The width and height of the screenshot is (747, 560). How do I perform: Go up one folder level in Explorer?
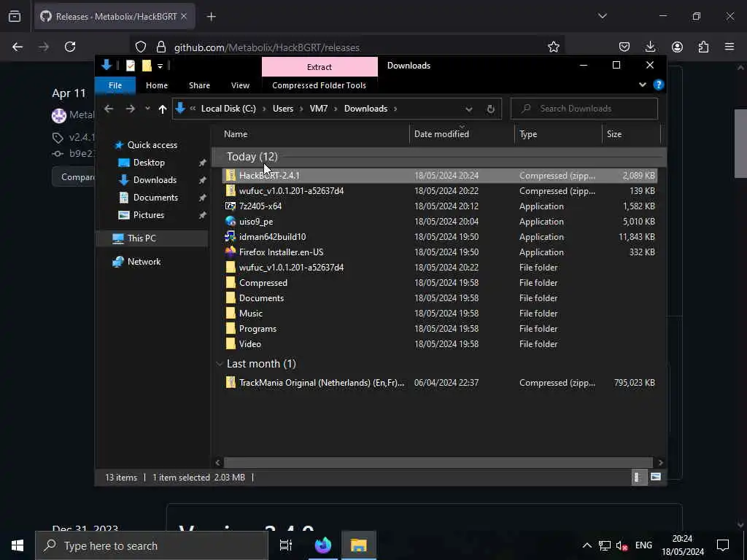tap(163, 109)
